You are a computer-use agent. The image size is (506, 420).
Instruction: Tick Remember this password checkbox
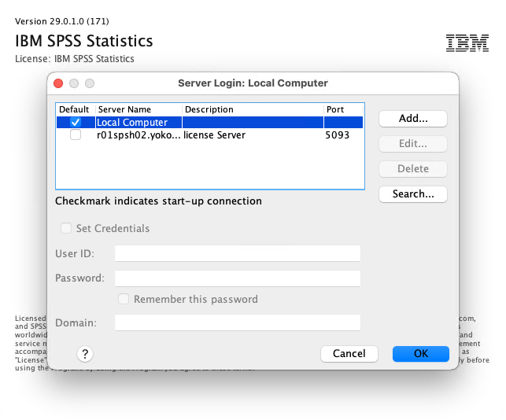tap(124, 299)
